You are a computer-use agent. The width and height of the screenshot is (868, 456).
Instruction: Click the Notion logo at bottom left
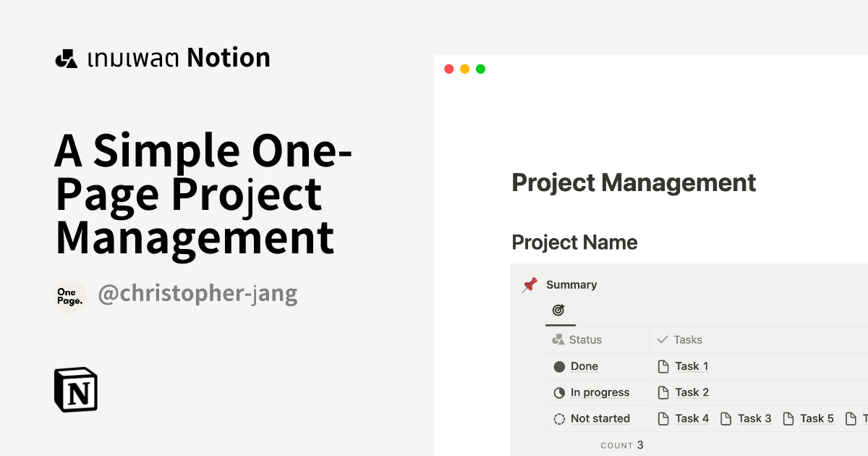(75, 389)
